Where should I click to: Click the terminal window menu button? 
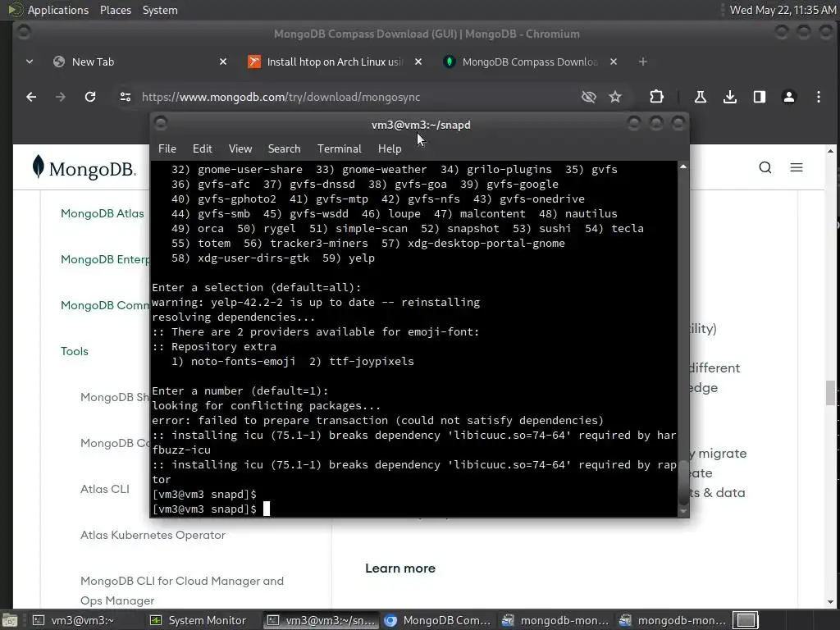pos(161,124)
